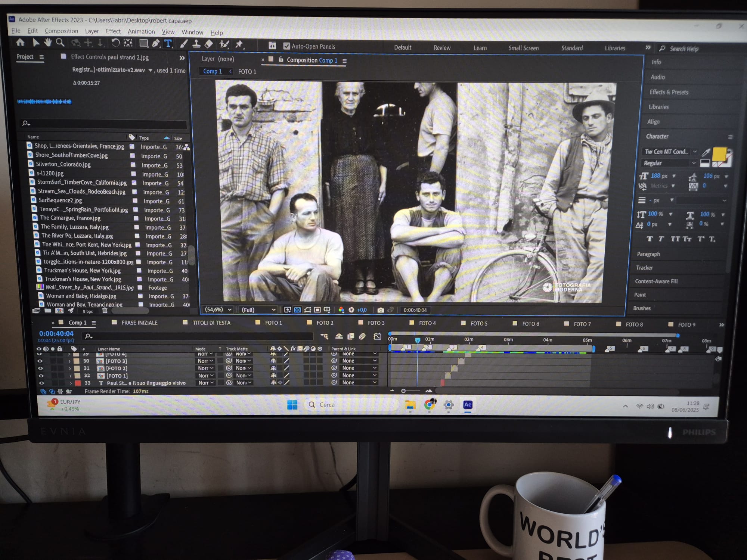Open the Tw Cen MT Cond font dropdown
Image resolution: width=747 pixels, height=560 pixels.
click(x=670, y=152)
